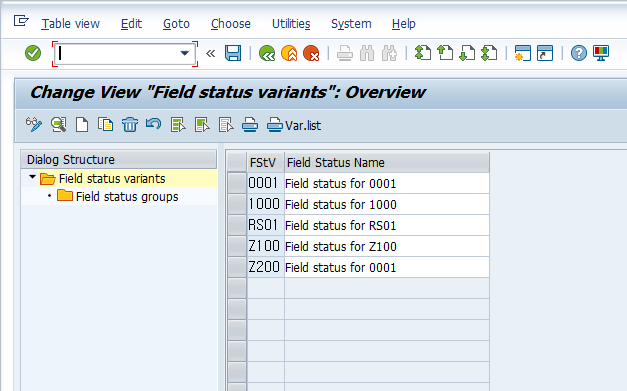The height and width of the screenshot is (391, 627).
Task: Select Field status variants folder
Action: click(x=112, y=179)
